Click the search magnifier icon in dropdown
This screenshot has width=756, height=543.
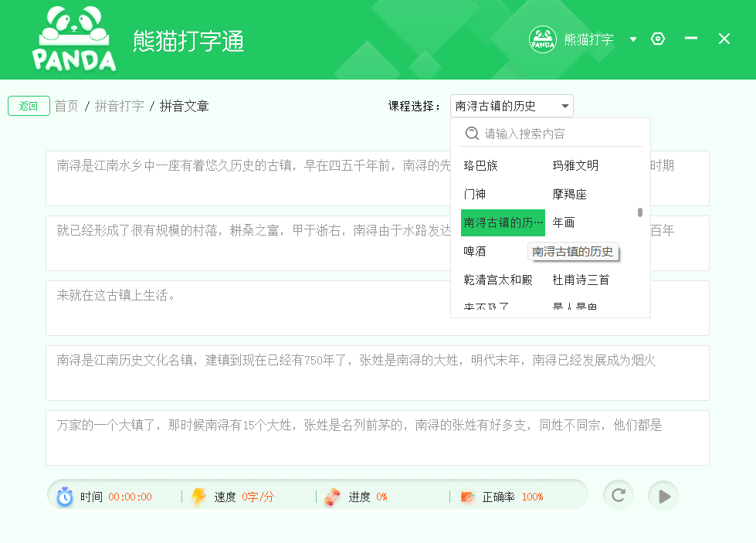pos(472,134)
